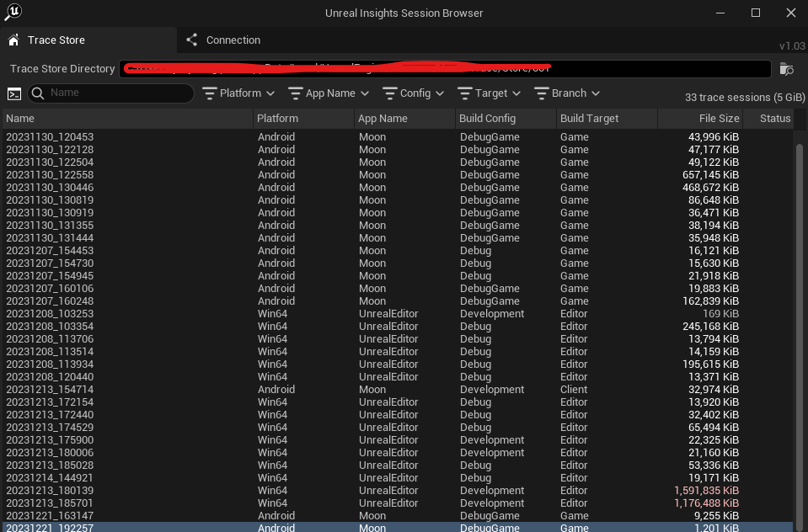Open the App Name filter dropdown
Screen dimensions: 808x532
(329, 93)
